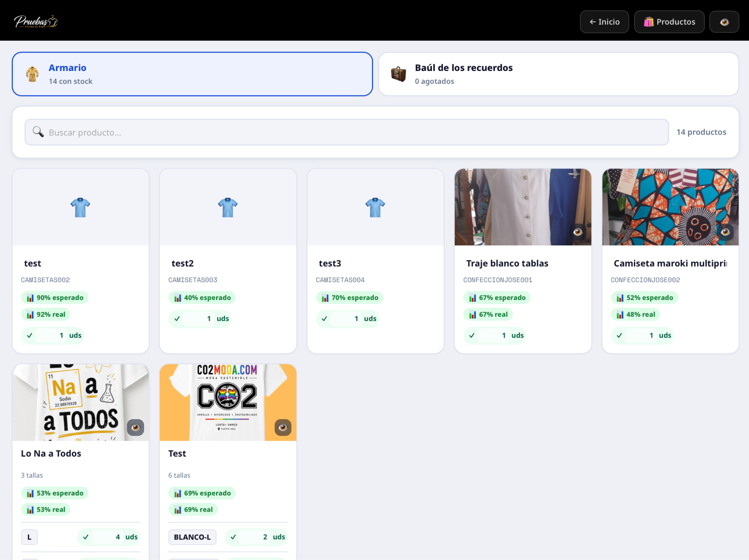The width and height of the screenshot is (749, 560).
Task: Click the '40% esperado' badge on test2
Action: (x=202, y=298)
